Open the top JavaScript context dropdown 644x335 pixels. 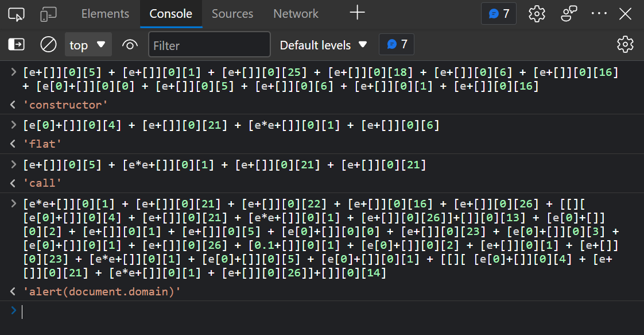87,45
